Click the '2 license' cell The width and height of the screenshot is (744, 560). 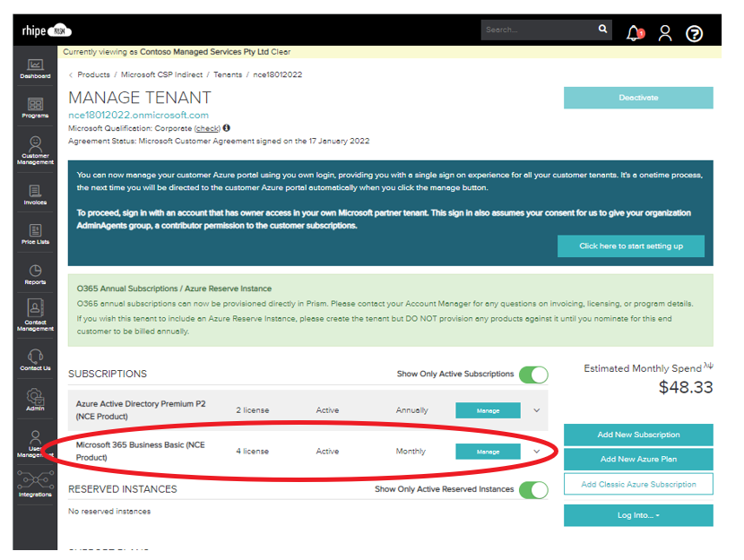point(253,410)
